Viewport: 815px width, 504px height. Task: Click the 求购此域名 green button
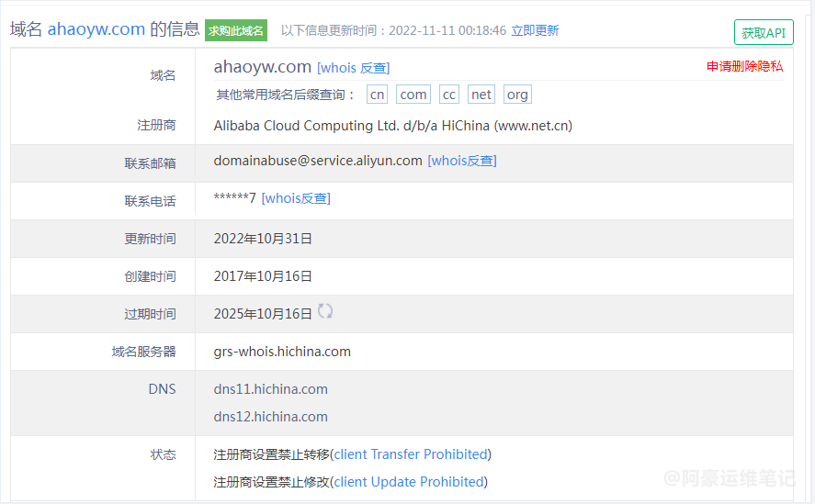click(x=236, y=30)
